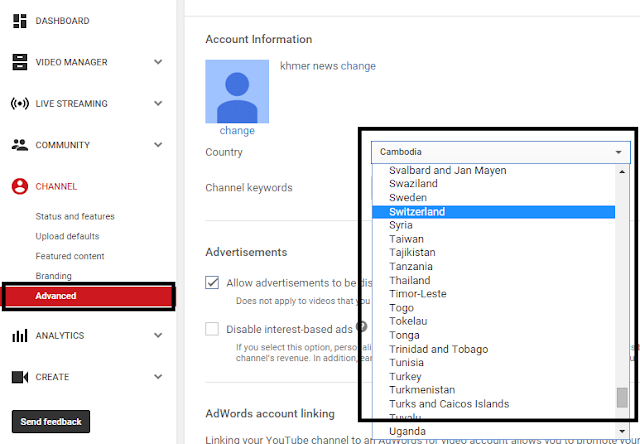
Task: Click the CREATE label
Action: coord(52,377)
